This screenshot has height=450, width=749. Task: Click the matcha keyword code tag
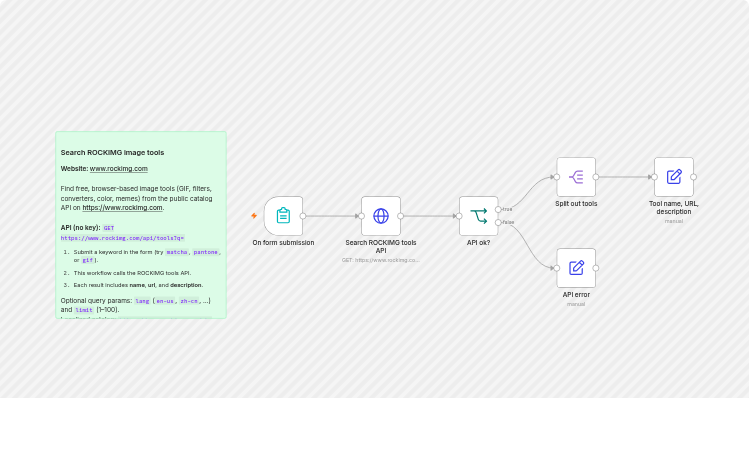point(177,252)
